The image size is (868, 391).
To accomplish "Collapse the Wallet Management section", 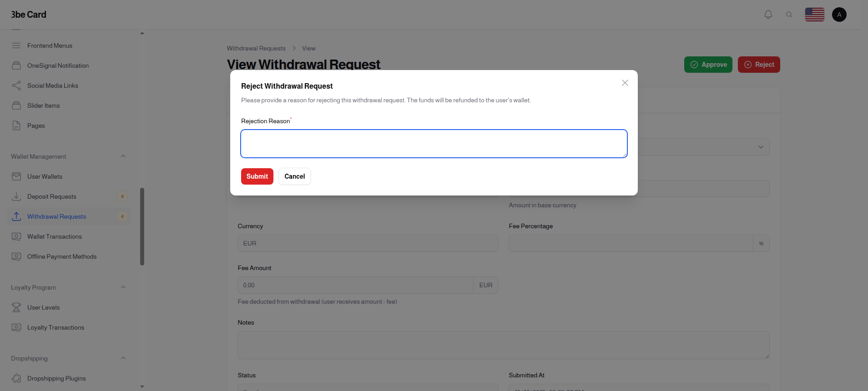I will click(x=123, y=156).
